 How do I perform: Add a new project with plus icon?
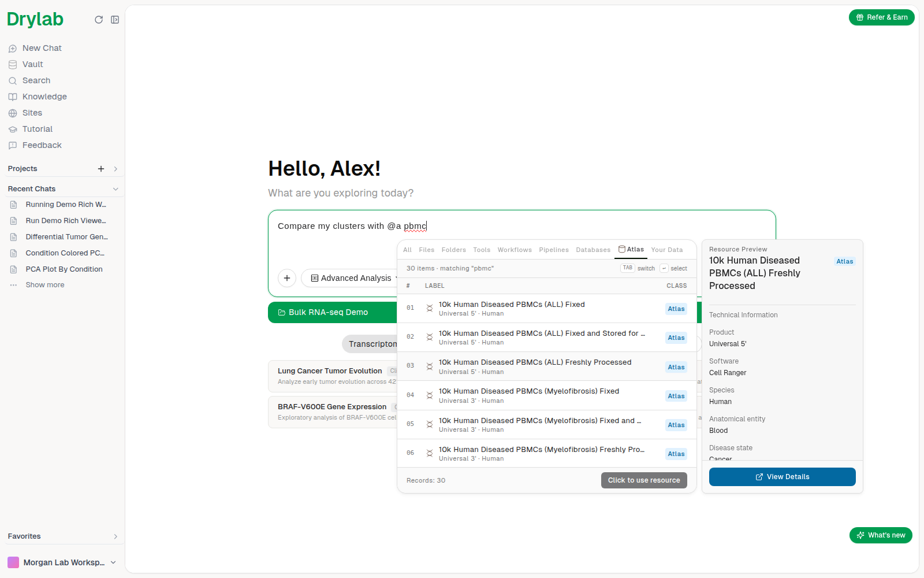[x=101, y=169]
